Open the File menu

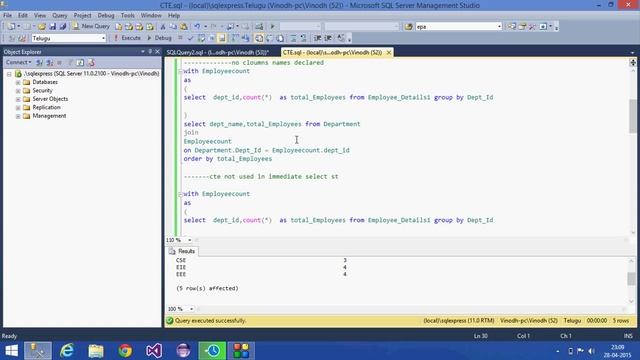point(7,15)
